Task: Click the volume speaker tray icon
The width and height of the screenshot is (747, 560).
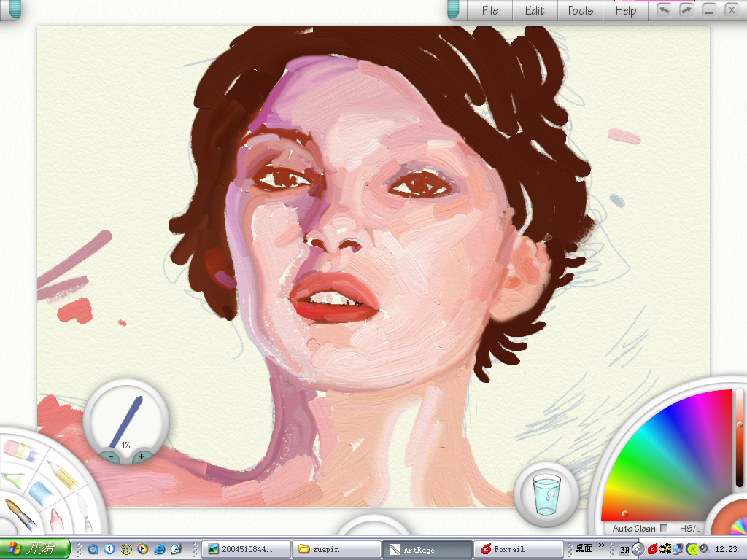Action: tap(704, 549)
